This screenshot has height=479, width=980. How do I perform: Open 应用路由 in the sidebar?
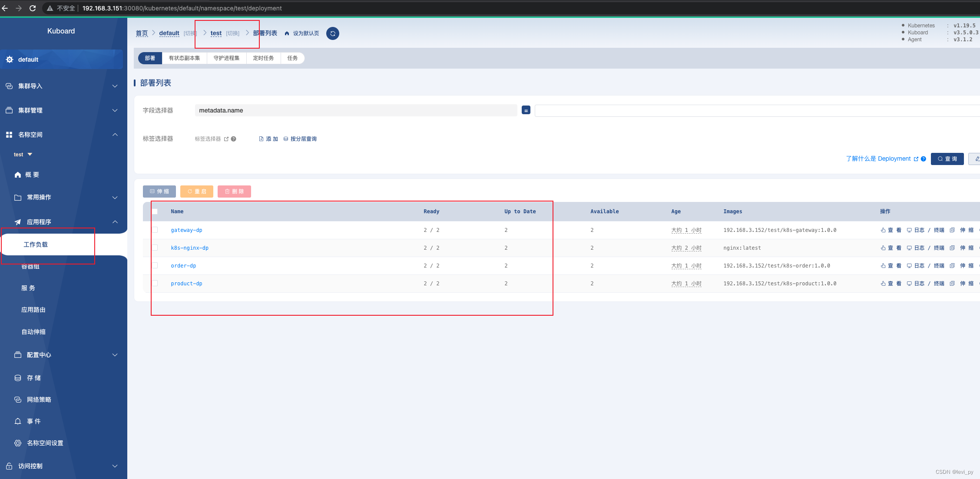tap(33, 310)
